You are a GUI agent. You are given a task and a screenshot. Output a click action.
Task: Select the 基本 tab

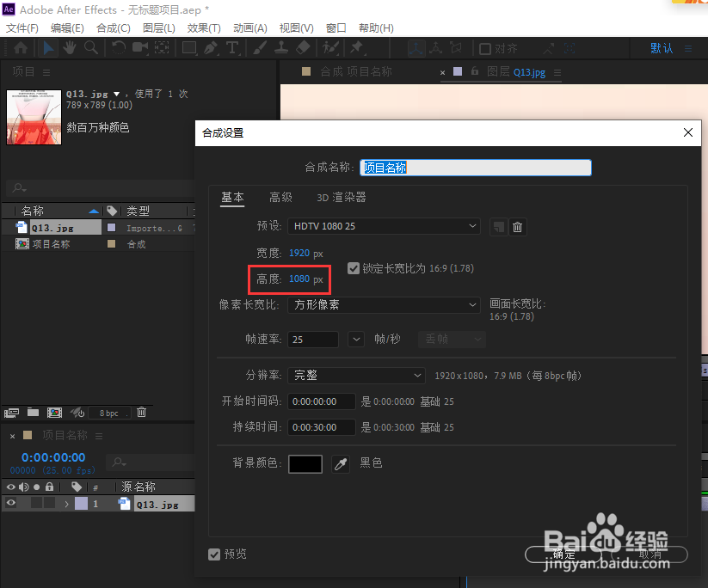(x=232, y=197)
